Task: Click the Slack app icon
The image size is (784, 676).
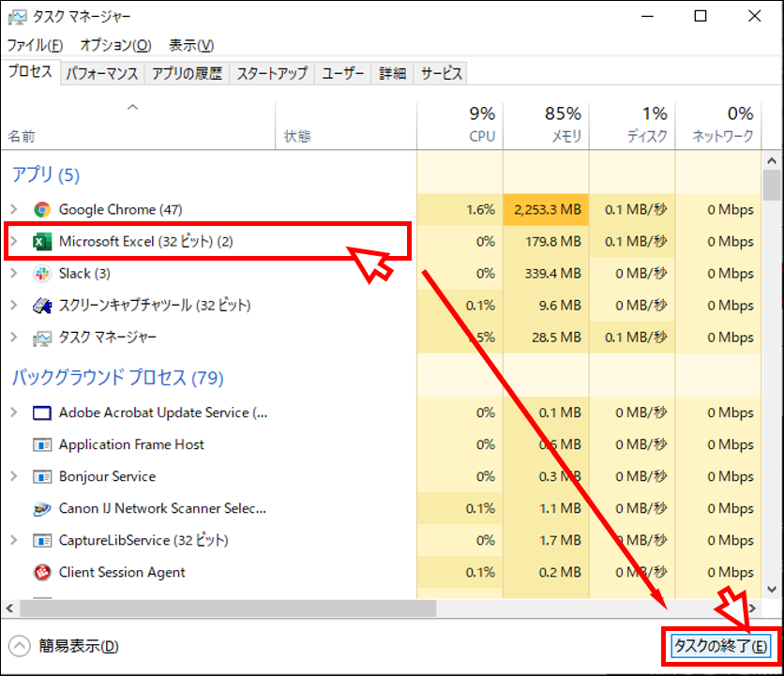Action: pyautogui.click(x=42, y=274)
